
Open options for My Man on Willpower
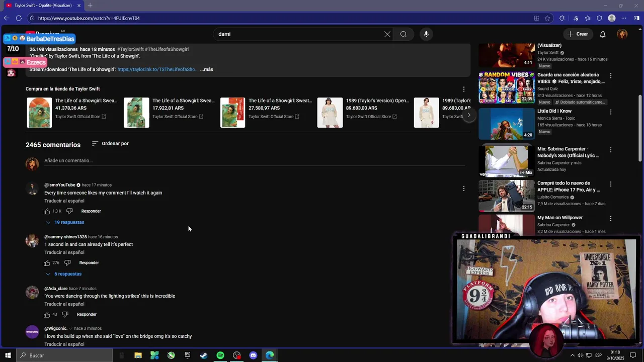click(611, 219)
